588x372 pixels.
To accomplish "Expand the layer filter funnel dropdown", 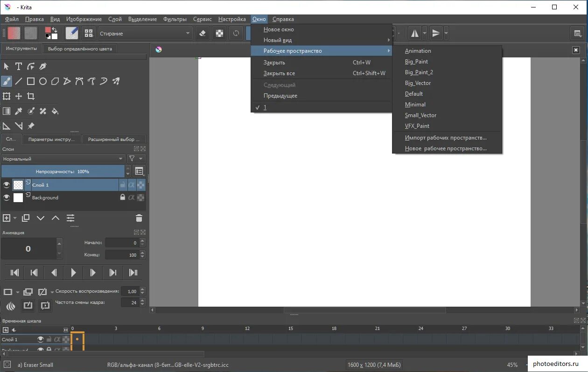I will (x=136, y=159).
